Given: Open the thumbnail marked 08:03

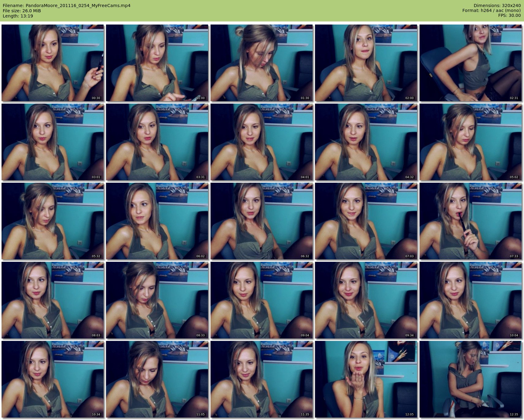Looking at the screenshot, I should (x=52, y=300).
